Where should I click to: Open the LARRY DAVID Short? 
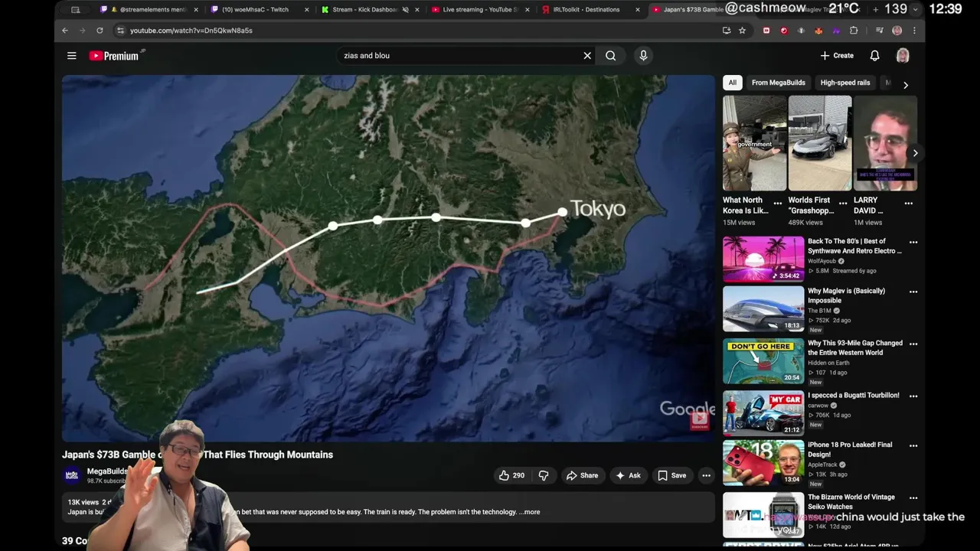(885, 143)
